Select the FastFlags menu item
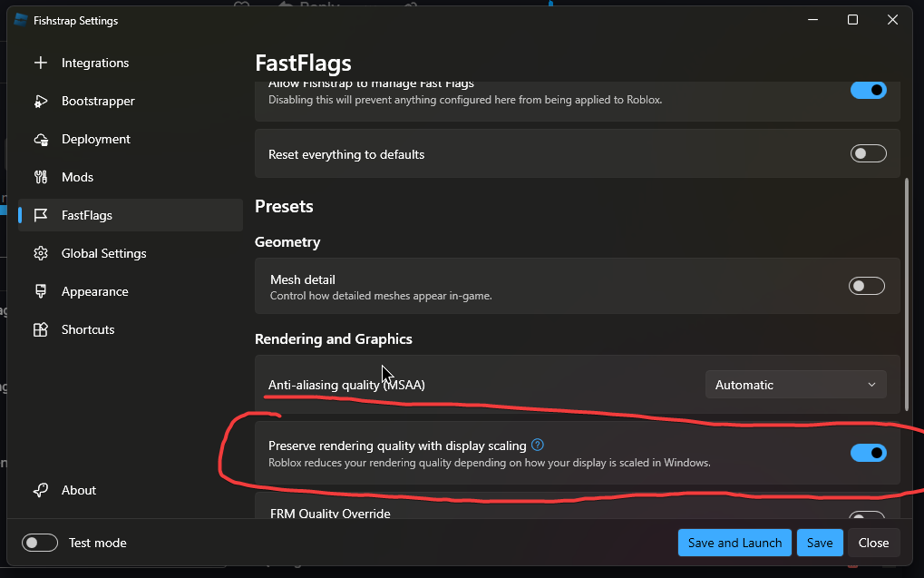The height and width of the screenshot is (578, 924). pos(131,215)
